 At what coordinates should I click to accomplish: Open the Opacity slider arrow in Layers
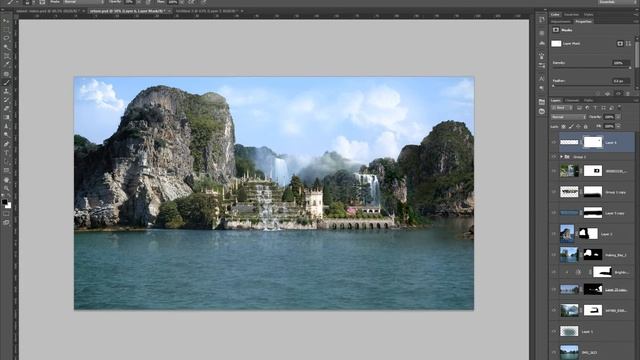[x=618, y=117]
